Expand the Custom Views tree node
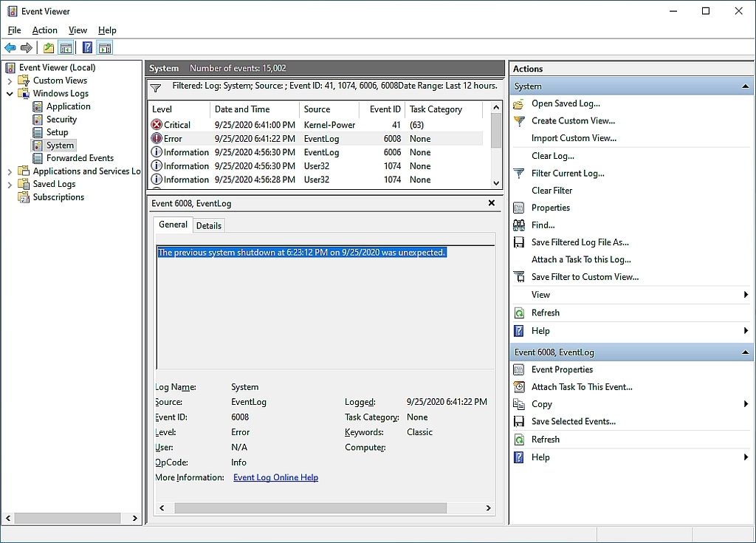This screenshot has width=756, height=543. 10,81
